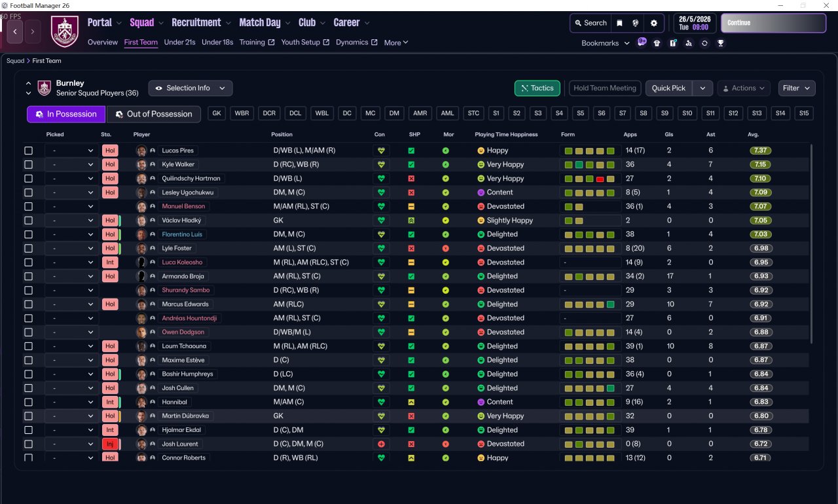Click the trophy shortcut icon
838x504 pixels.
(x=720, y=43)
